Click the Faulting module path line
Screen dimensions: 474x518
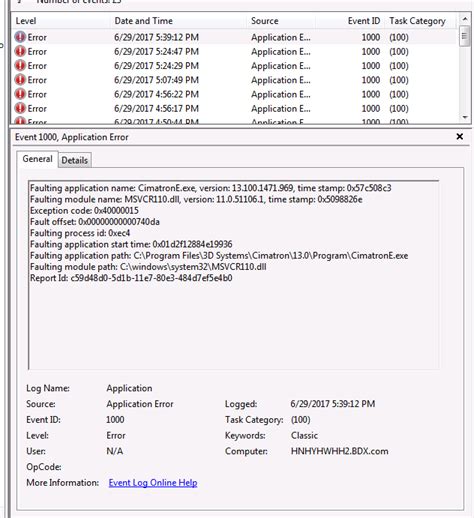coord(148,267)
